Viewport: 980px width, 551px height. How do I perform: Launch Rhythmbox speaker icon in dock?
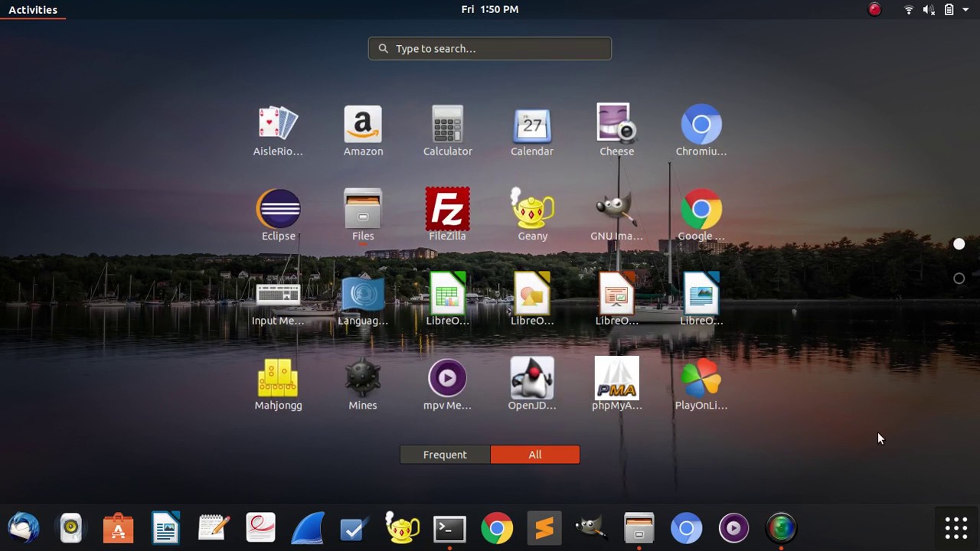[71, 528]
